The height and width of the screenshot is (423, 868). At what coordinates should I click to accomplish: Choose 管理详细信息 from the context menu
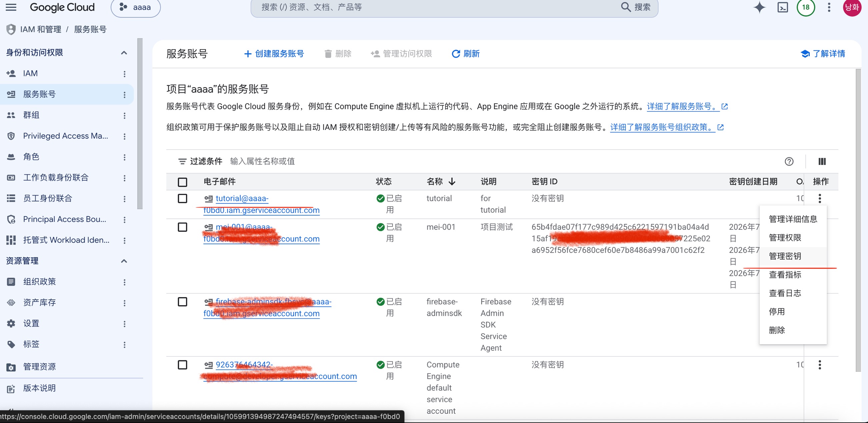point(793,219)
